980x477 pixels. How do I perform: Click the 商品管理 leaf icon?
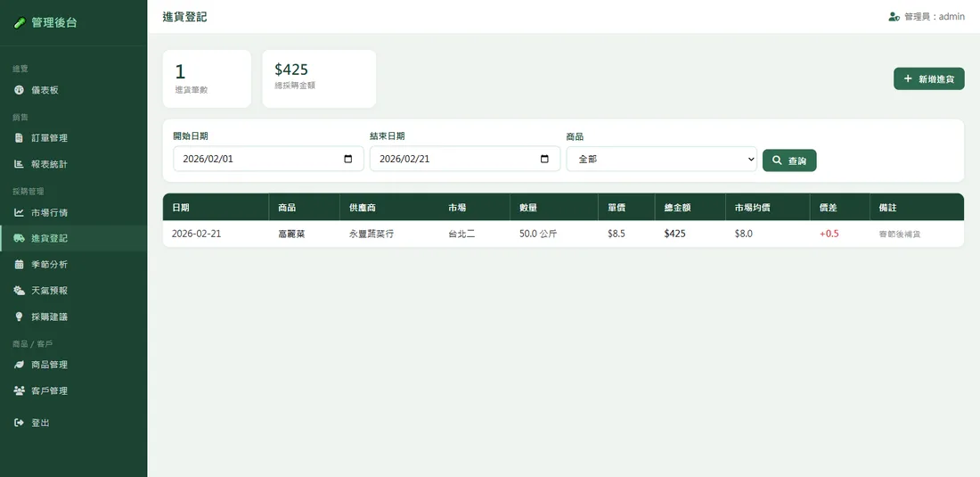coord(20,365)
